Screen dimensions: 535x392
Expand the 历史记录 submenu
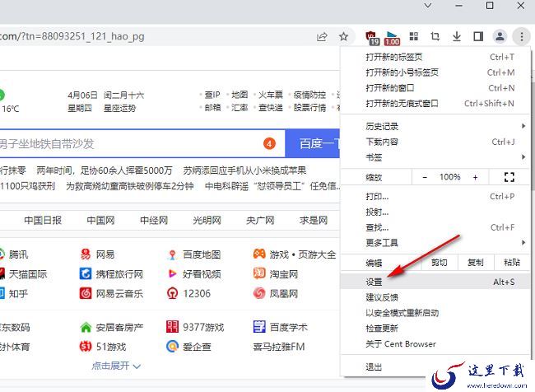coord(435,126)
